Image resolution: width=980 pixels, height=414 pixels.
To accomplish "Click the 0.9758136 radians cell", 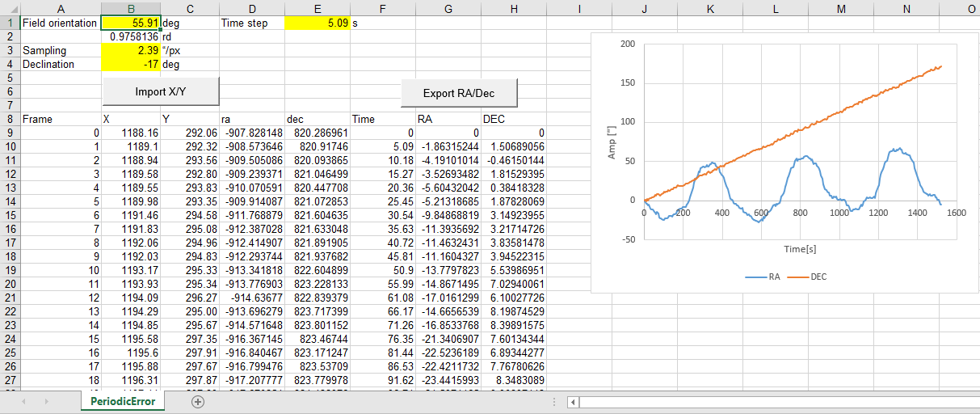I will [131, 36].
